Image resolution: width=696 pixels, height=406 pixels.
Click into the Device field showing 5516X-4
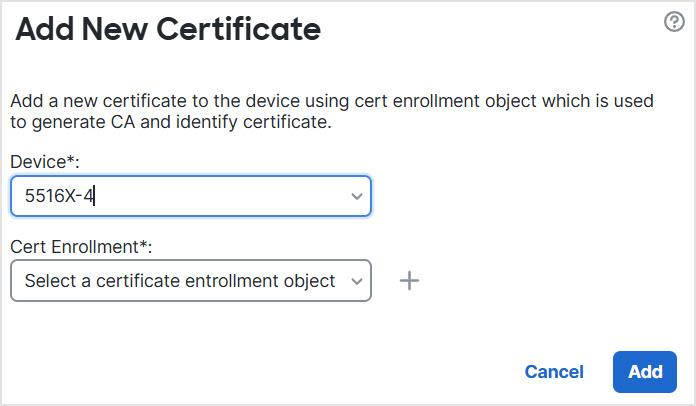point(190,197)
